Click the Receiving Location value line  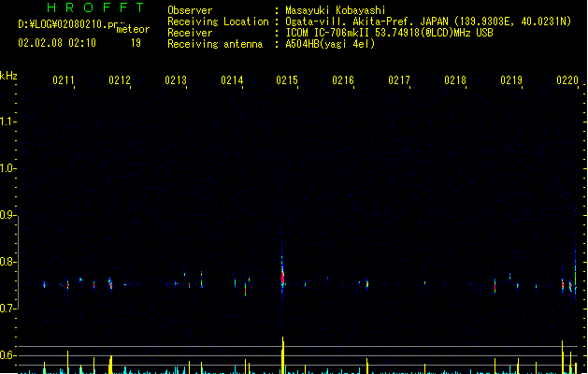[428, 22]
